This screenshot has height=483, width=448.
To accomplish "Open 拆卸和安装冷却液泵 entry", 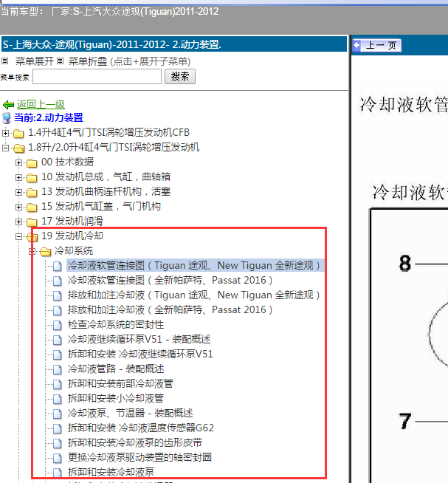I will click(111, 472).
